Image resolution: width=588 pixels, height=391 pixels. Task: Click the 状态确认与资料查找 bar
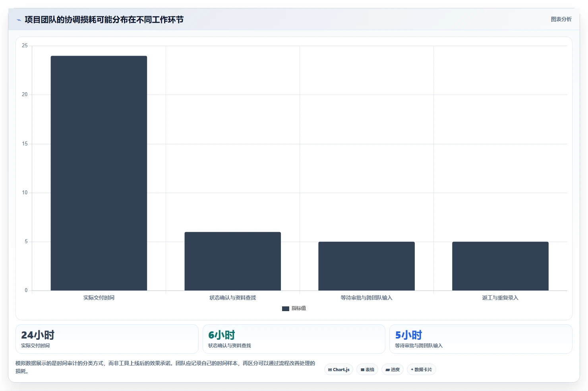pyautogui.click(x=233, y=261)
